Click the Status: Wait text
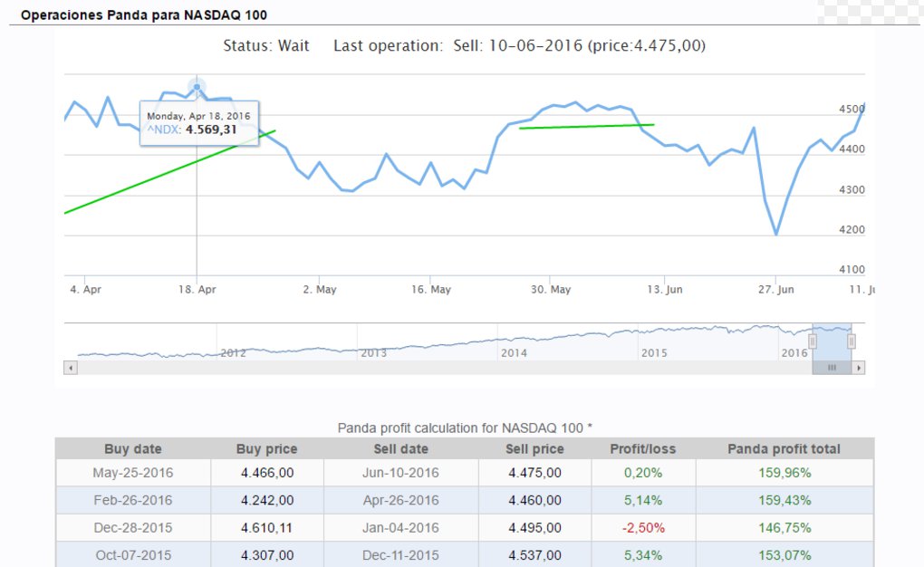Screen dimensions: 924x567 click(x=265, y=46)
